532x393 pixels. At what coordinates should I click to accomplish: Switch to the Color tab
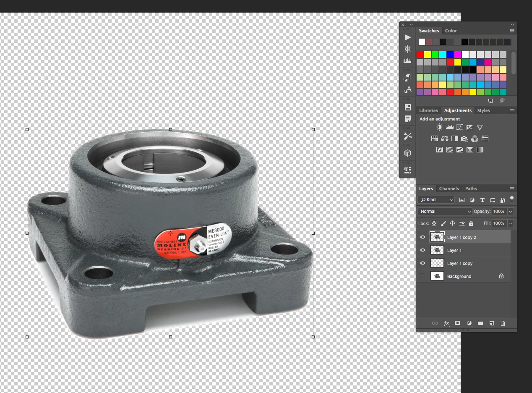pyautogui.click(x=451, y=31)
